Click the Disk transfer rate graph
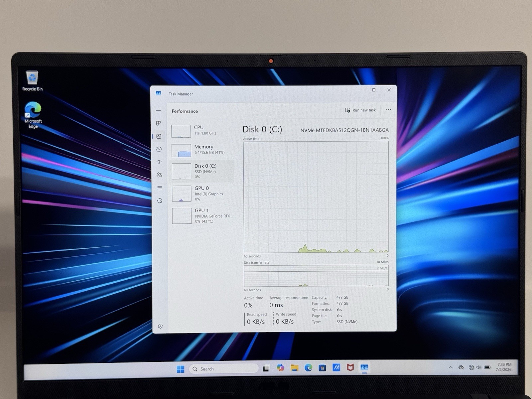This screenshot has width=532, height=399. (x=316, y=276)
